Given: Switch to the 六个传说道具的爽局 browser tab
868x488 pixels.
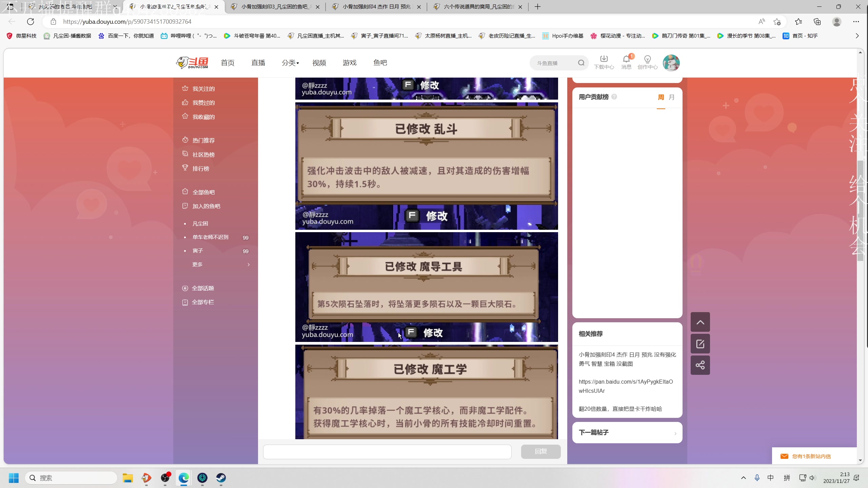Looking at the screenshot, I should (478, 7).
